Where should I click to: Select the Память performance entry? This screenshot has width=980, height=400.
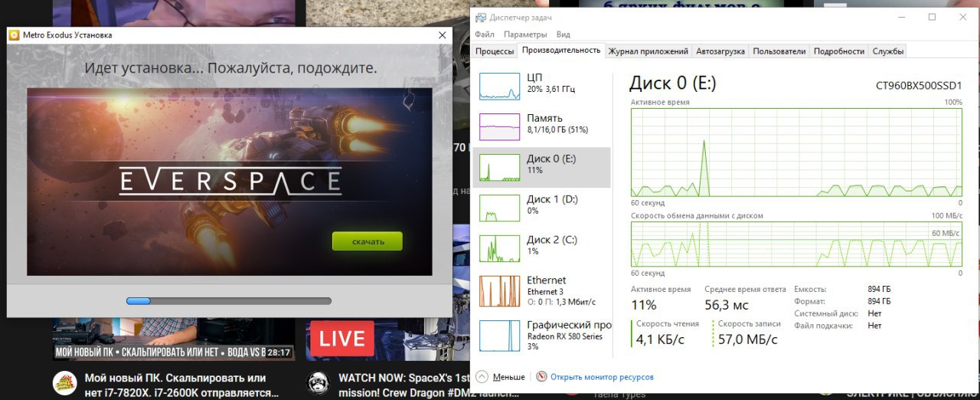(x=541, y=127)
